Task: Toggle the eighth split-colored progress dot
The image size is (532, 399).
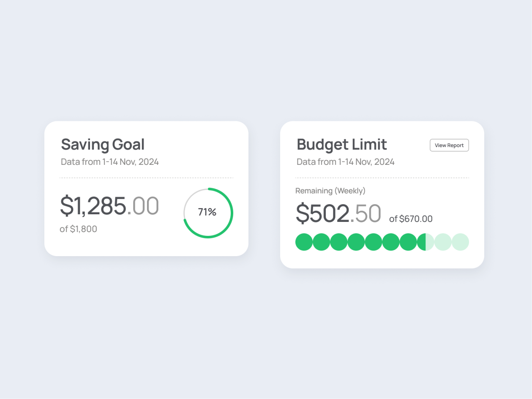Action: [426, 242]
